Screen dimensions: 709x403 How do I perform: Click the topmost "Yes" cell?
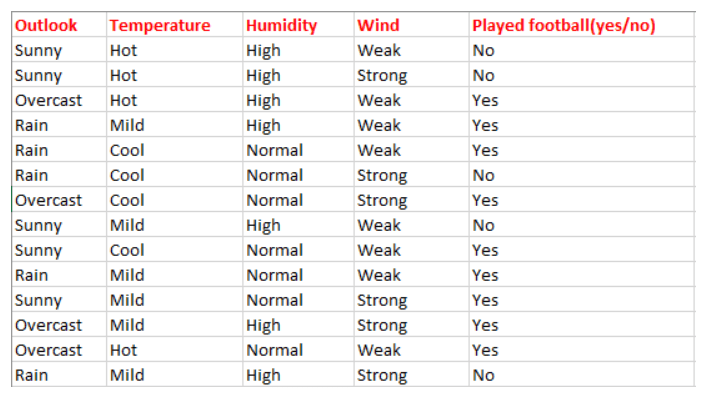point(485,100)
